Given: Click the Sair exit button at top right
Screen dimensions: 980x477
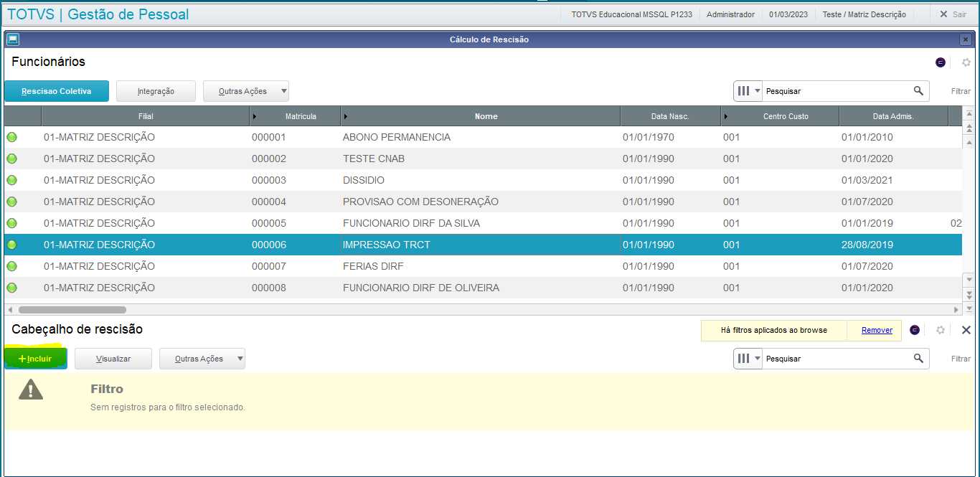Looking at the screenshot, I should point(953,14).
